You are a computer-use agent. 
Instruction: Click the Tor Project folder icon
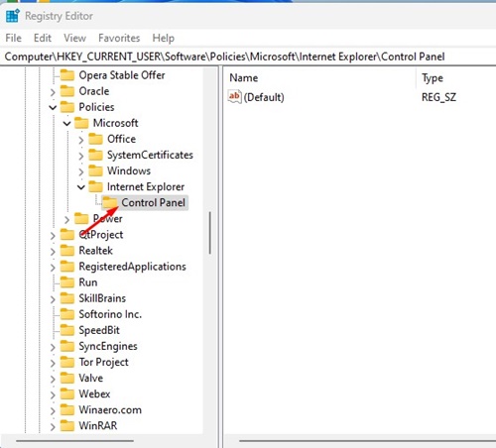point(67,362)
